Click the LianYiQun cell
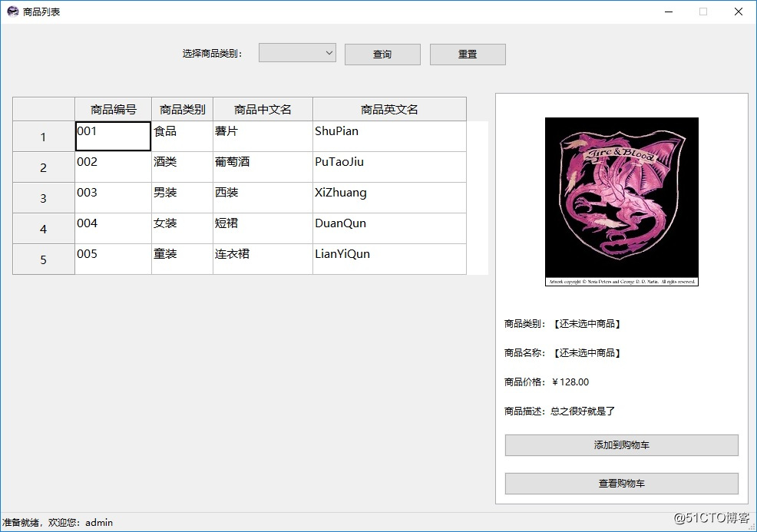Screen dimensions: 757x532 (x=389, y=259)
